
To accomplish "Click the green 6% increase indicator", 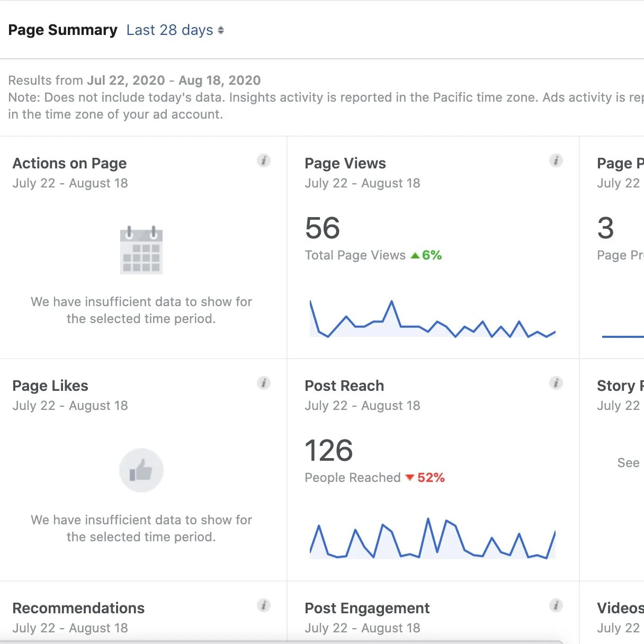I will coord(426,255).
